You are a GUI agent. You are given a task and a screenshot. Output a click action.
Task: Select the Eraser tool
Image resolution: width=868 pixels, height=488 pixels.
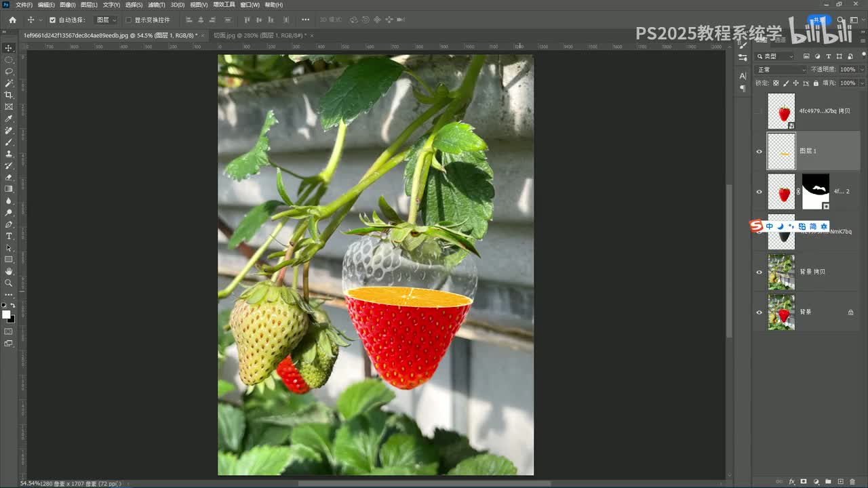point(9,177)
